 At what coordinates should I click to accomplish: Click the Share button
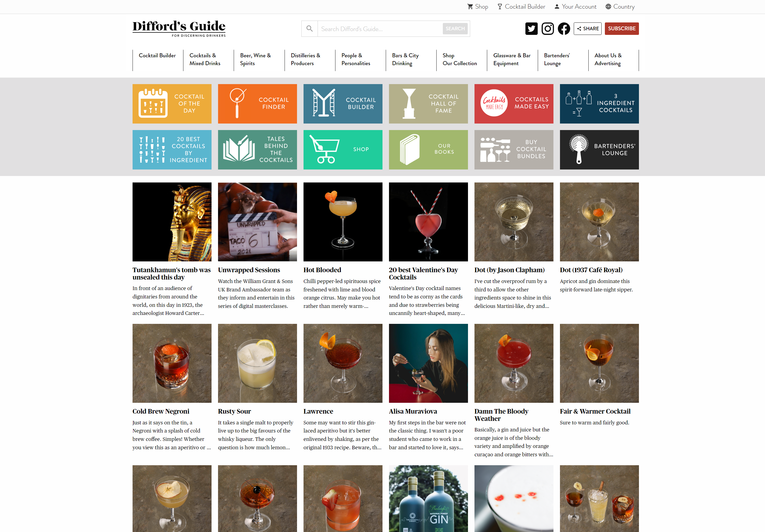588,29
